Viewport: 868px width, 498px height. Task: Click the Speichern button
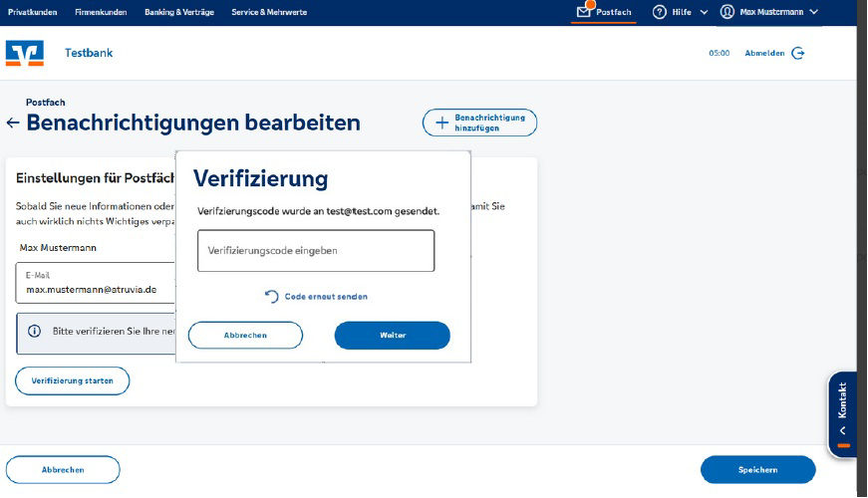(757, 470)
